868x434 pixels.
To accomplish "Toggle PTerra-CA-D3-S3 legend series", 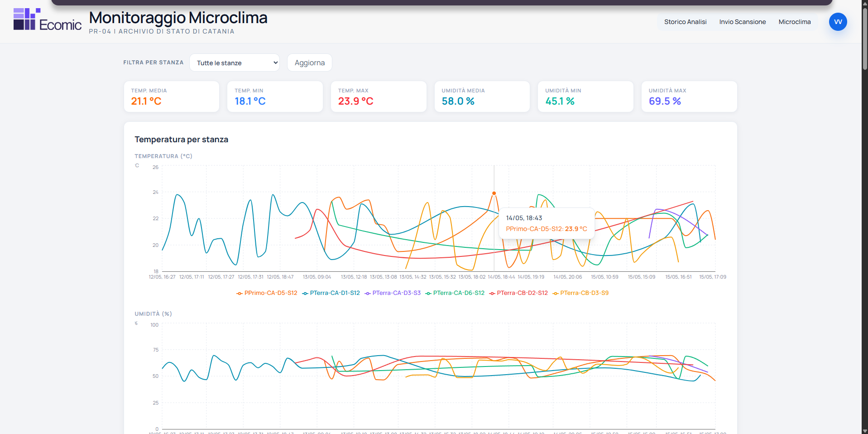I will pyautogui.click(x=393, y=293).
